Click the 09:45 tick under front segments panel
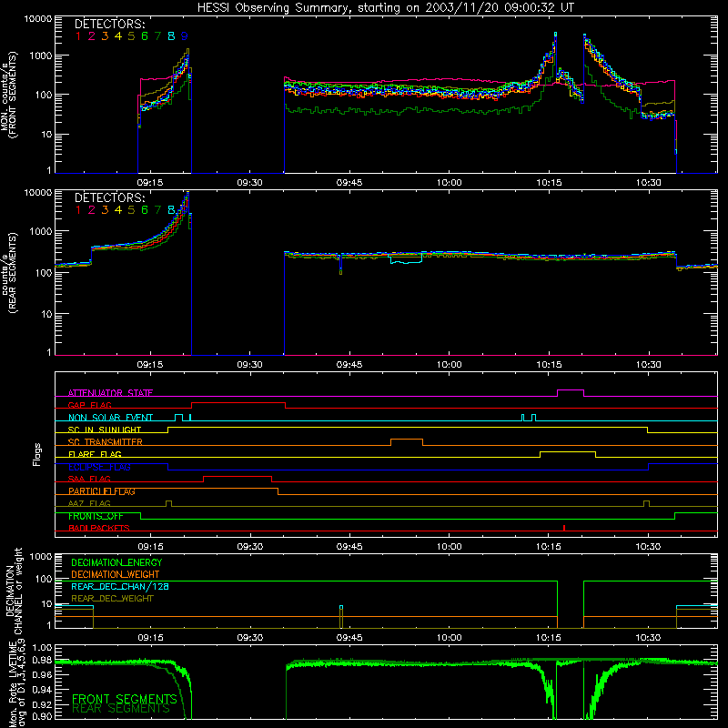Viewport: 728px width, 728px height. [349, 183]
